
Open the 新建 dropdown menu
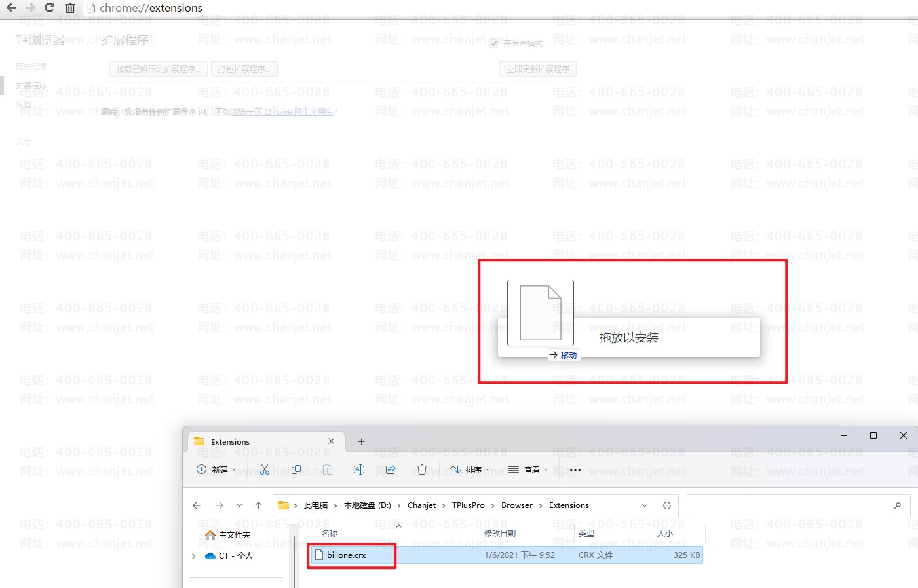(x=217, y=469)
